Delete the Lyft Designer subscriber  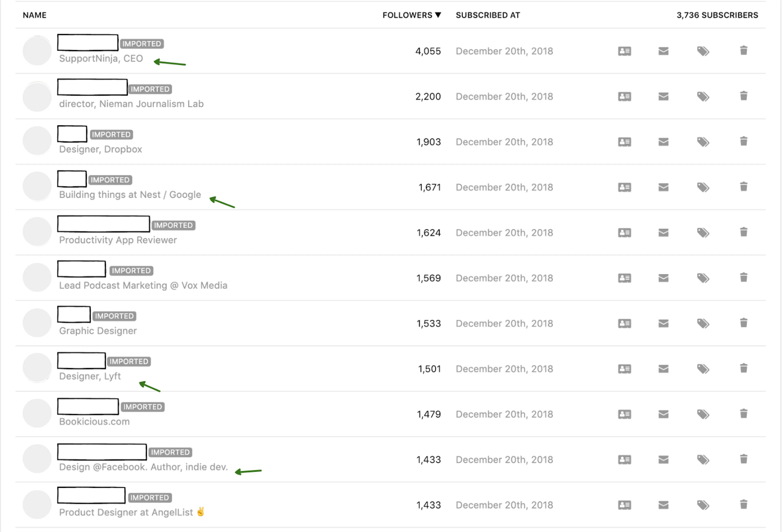[744, 368]
